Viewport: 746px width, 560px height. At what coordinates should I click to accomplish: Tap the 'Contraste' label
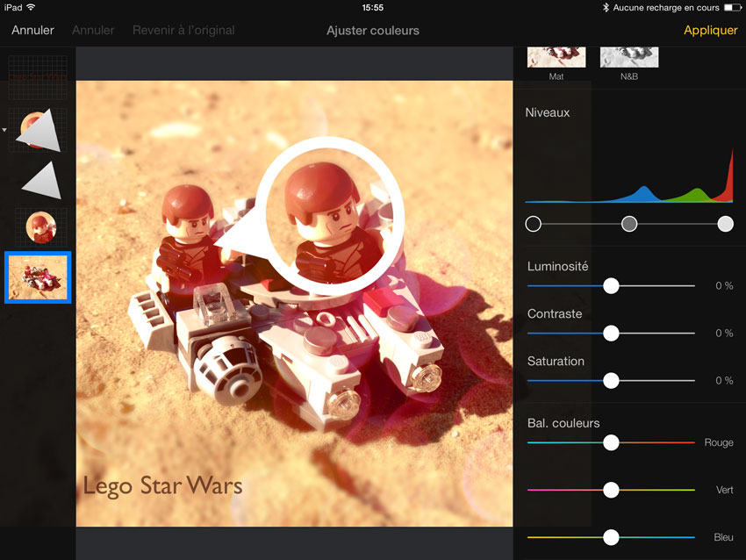tap(555, 314)
